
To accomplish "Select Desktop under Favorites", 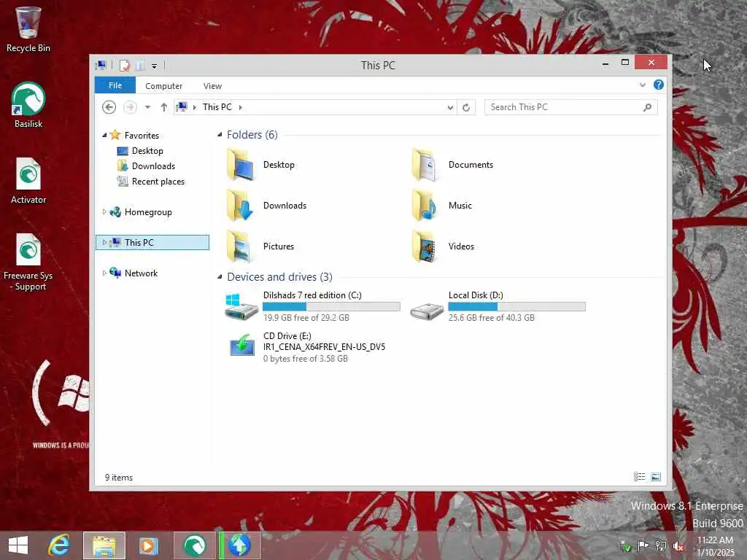I will click(147, 150).
